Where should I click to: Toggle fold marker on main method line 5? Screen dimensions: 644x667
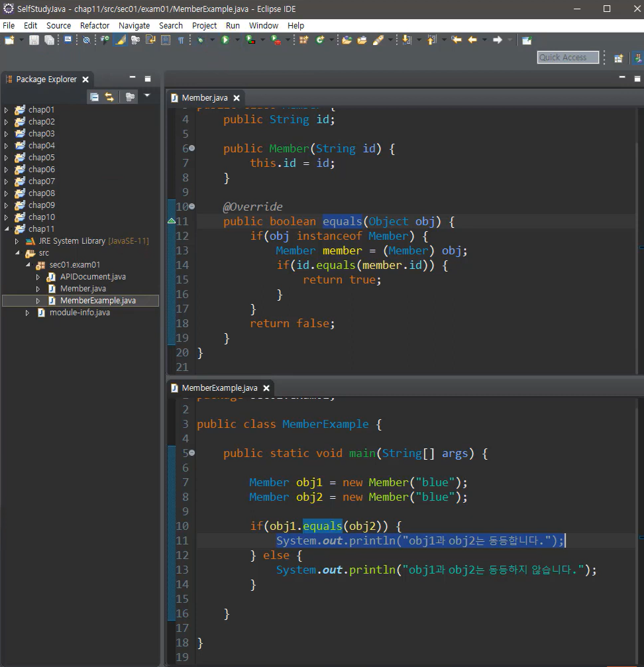point(192,453)
